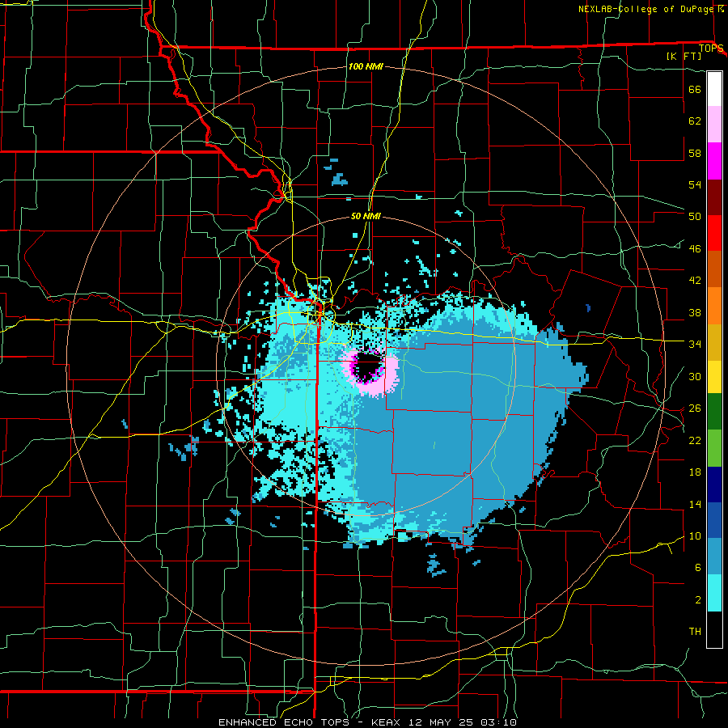Viewport: 728px width, 728px height.
Task: Click the 30 legend value
Action: pyautogui.click(x=695, y=376)
